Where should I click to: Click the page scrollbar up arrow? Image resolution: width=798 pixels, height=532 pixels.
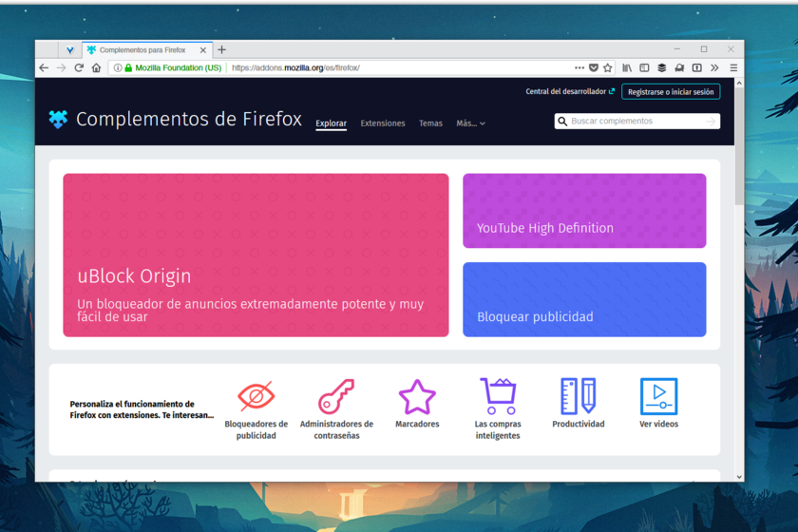click(x=739, y=83)
